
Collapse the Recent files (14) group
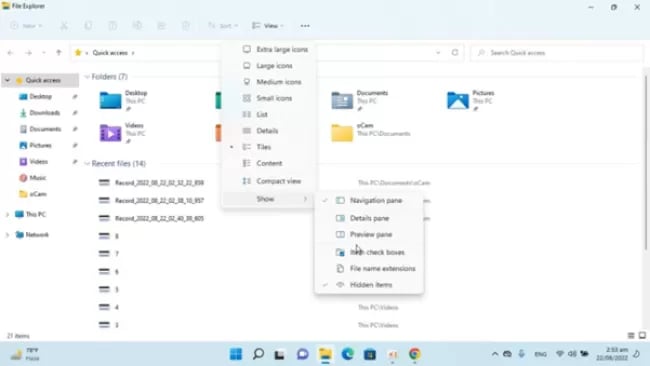(87, 164)
